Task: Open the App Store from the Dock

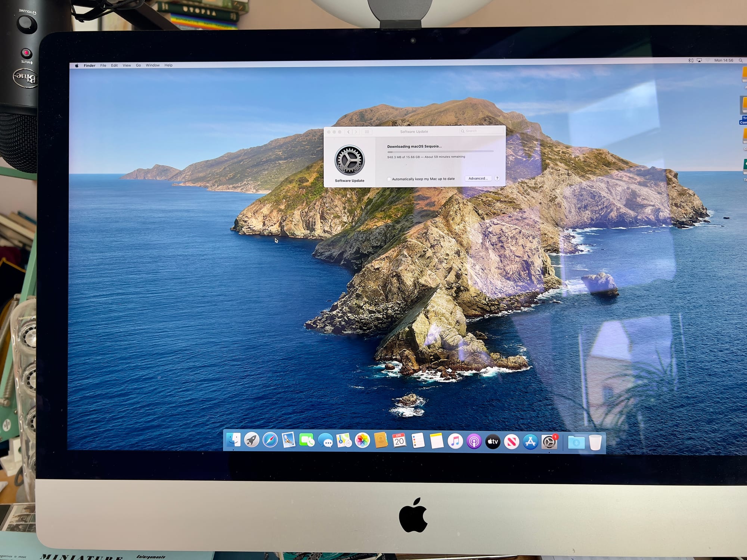Action: click(531, 441)
